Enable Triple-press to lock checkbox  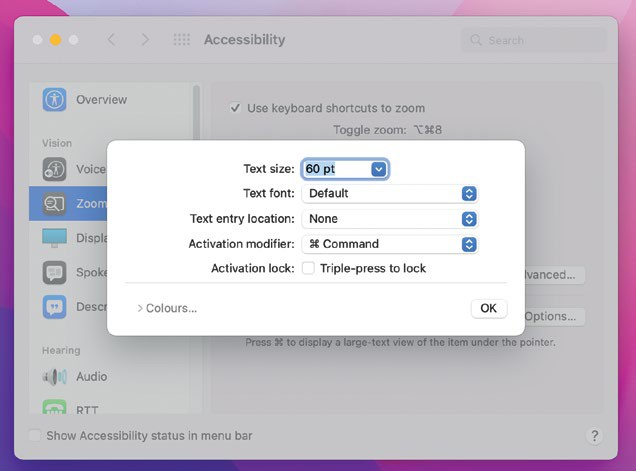click(309, 269)
